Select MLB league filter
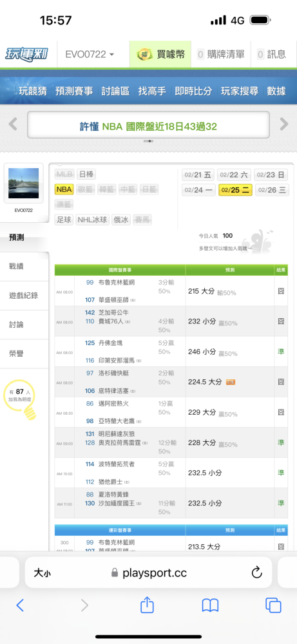This screenshot has height=644, width=297. 64,174
